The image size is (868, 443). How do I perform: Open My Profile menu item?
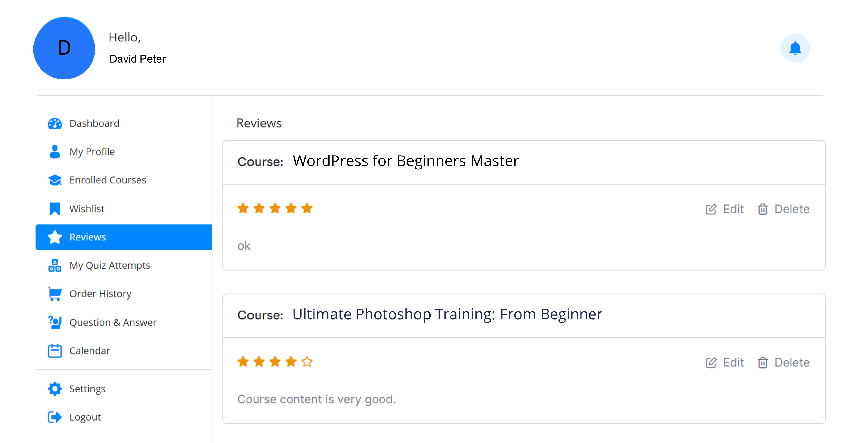(x=92, y=152)
